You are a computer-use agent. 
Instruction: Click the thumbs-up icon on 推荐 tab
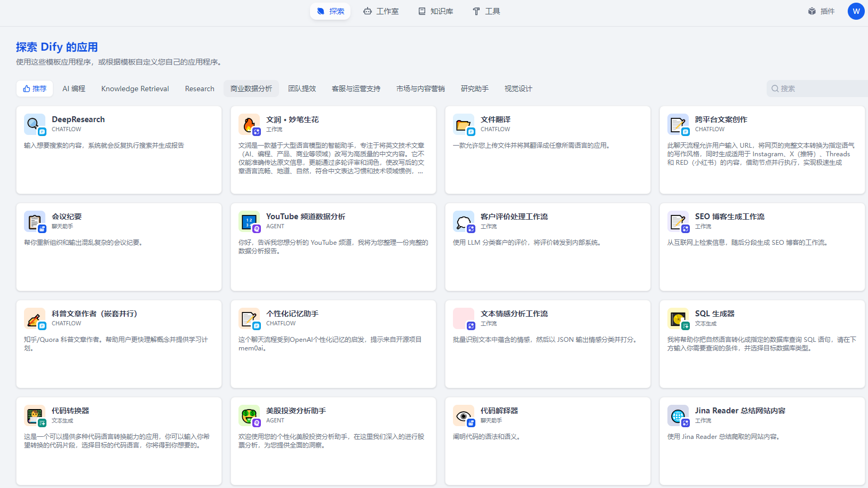point(26,89)
